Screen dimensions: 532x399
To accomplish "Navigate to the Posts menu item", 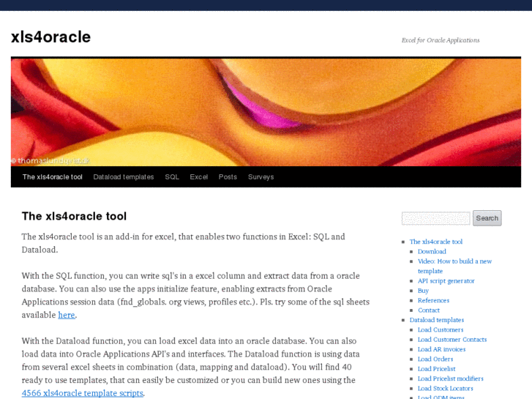I will click(x=228, y=177).
